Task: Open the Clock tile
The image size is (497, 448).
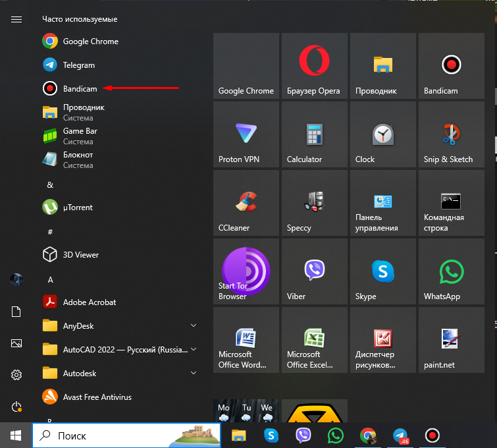Action: click(383, 134)
